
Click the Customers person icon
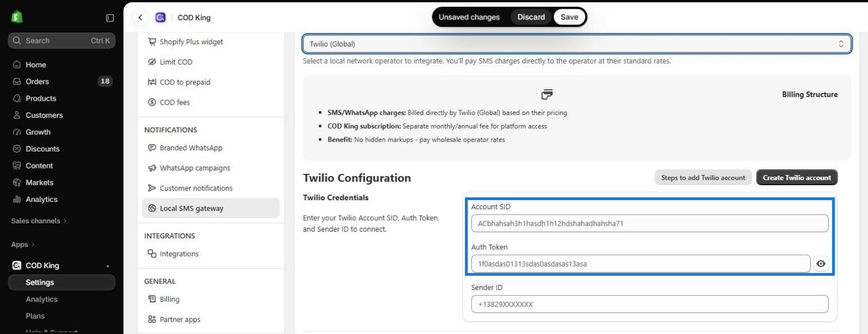(17, 115)
